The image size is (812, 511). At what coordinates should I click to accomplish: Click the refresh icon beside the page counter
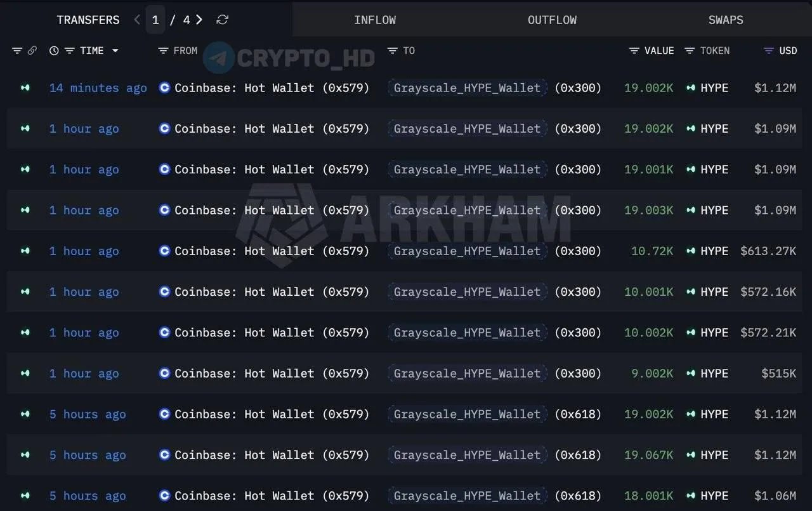point(222,20)
